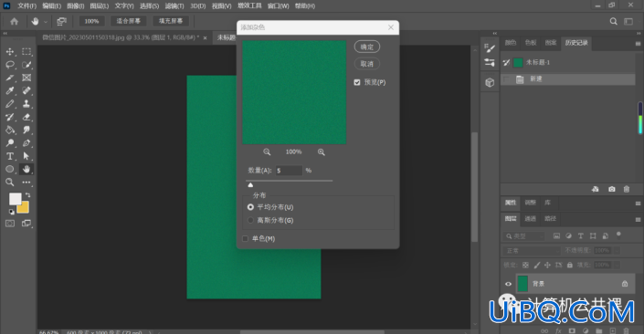The image size is (644, 334).
Task: Select the Horizontal Type tool
Action: tap(10, 156)
